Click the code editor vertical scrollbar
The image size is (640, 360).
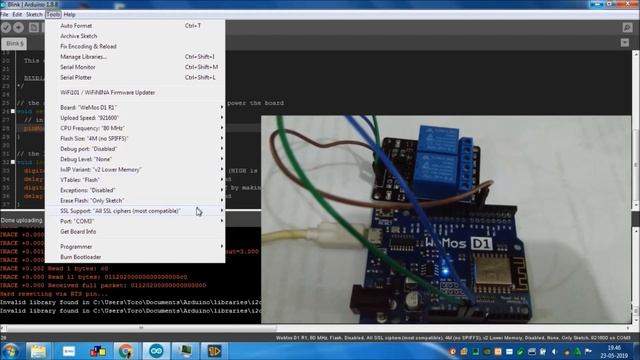point(636,130)
